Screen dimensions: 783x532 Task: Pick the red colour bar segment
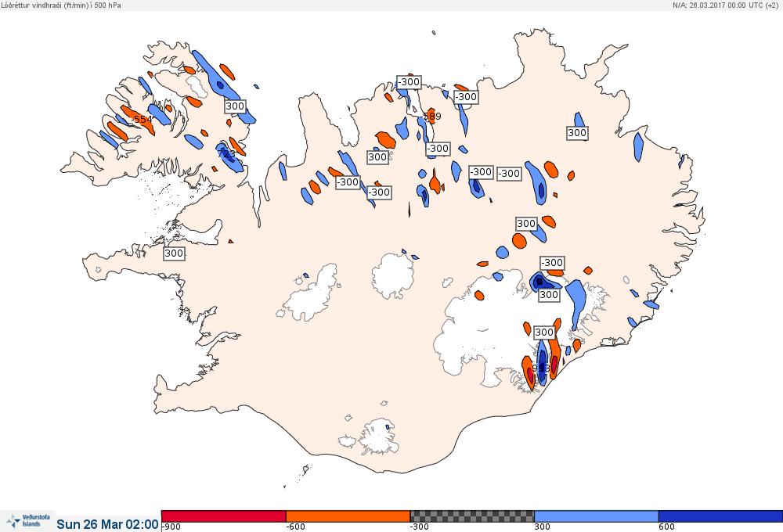coord(224,516)
